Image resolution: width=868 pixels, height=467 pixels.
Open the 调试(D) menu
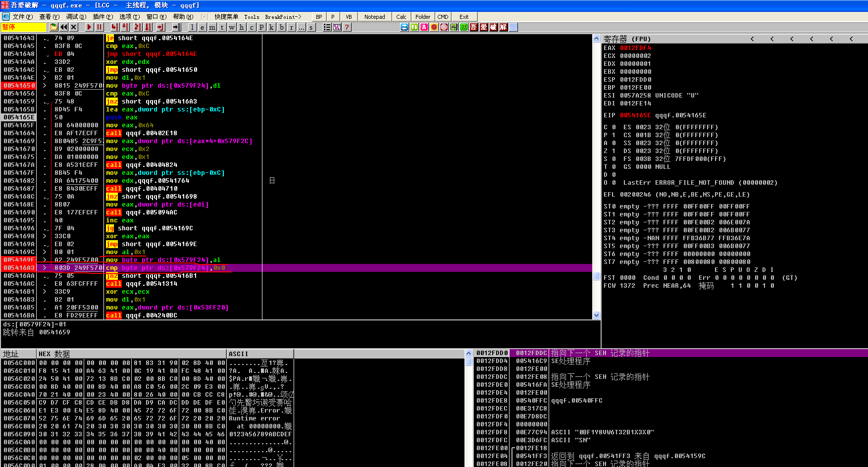[x=76, y=17]
